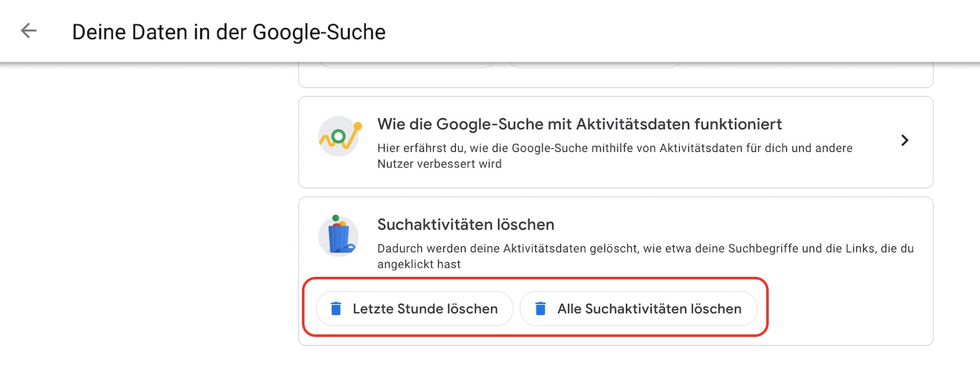
Task: Click the Suchaktivitäten löschen heading
Action: click(x=466, y=225)
